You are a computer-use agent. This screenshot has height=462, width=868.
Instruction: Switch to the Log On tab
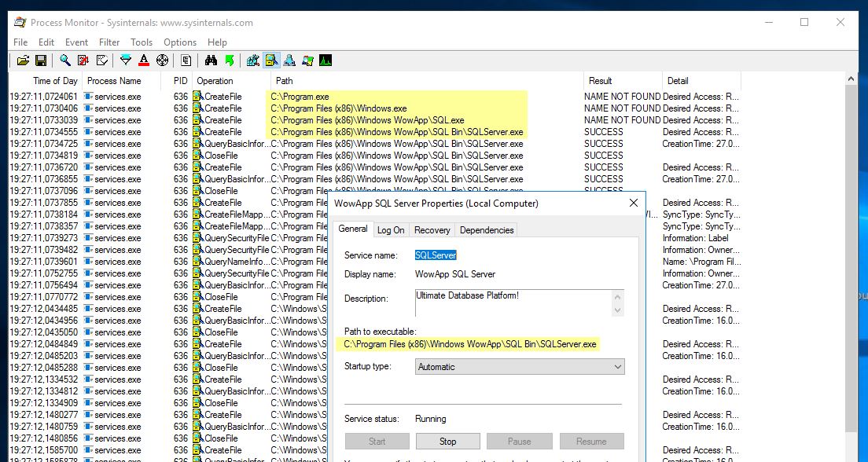point(391,229)
